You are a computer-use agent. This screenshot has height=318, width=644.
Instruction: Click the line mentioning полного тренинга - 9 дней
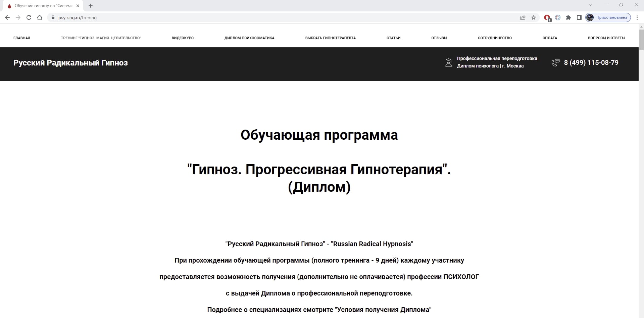pos(319,260)
